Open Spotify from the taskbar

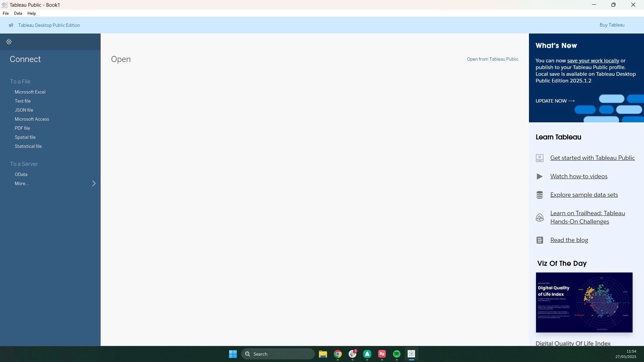396,354
